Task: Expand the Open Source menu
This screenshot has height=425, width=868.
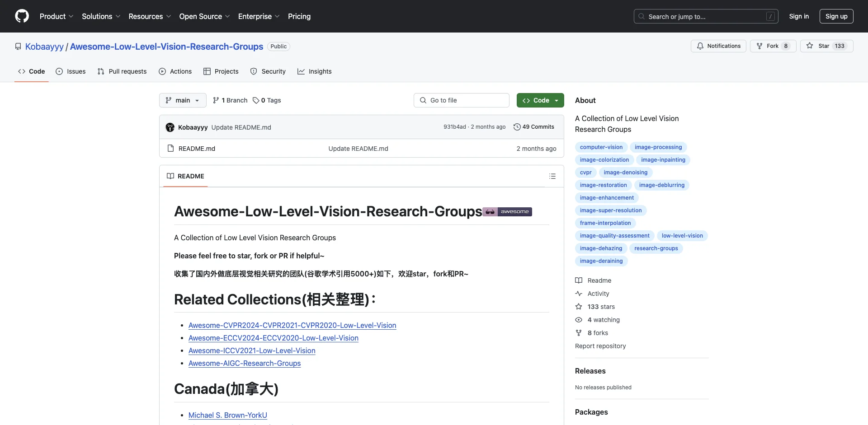Action: 204,16
